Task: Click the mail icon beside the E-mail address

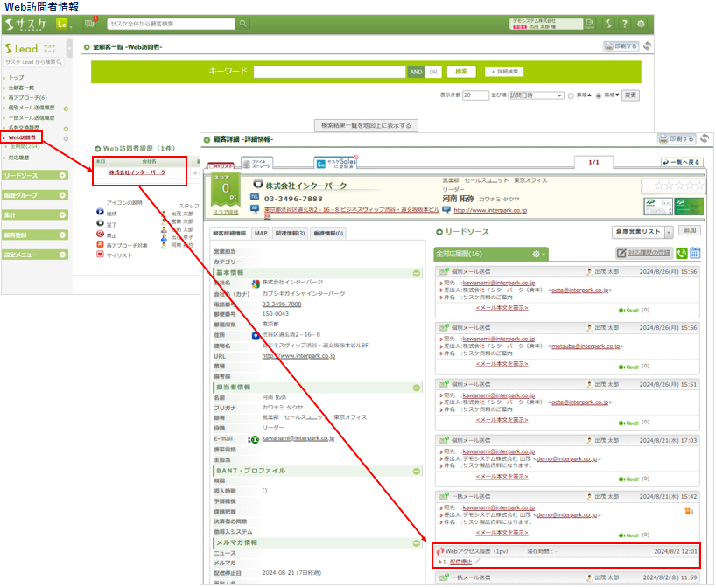Action: point(255,439)
